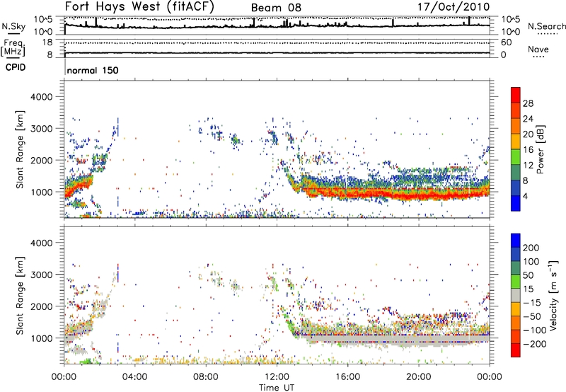Screen dimensions: 566x392
Task: Select the 'Slant Range [km]' label of the power panel
Action: 20,149
